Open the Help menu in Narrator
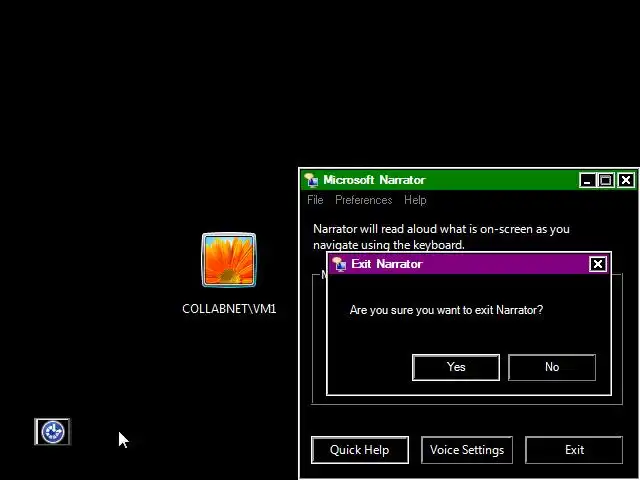 click(415, 200)
